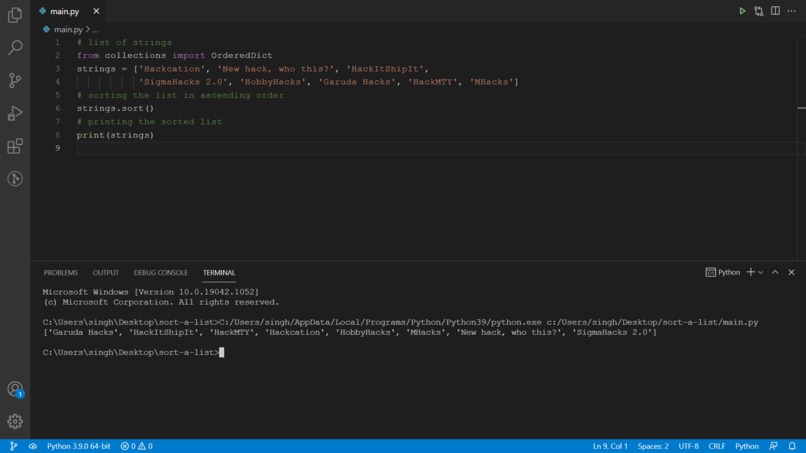Open errors and warnings count indicator

137,446
